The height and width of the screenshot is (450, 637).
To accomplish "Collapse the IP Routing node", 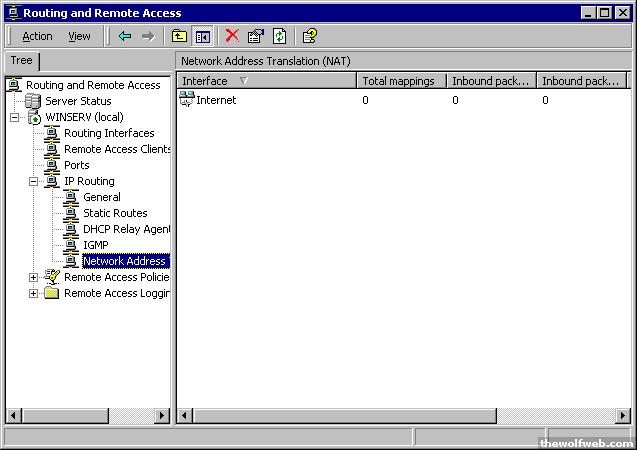I will 33,181.
